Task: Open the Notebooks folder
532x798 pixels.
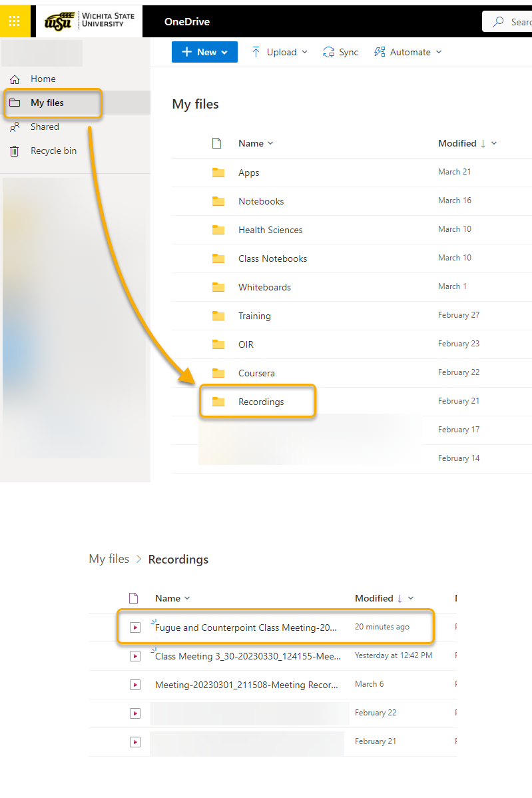Action: (x=261, y=201)
